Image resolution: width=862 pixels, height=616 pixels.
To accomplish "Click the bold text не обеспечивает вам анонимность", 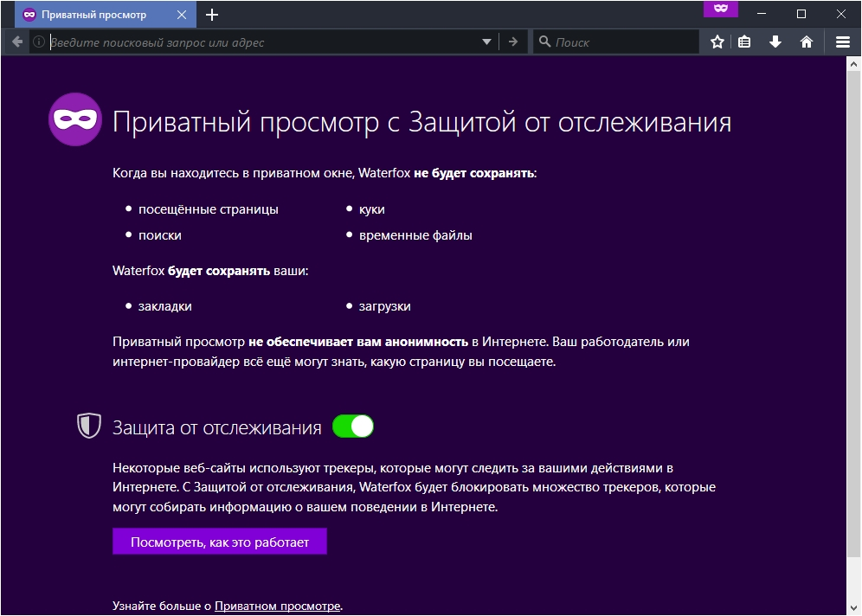I will [x=358, y=342].
